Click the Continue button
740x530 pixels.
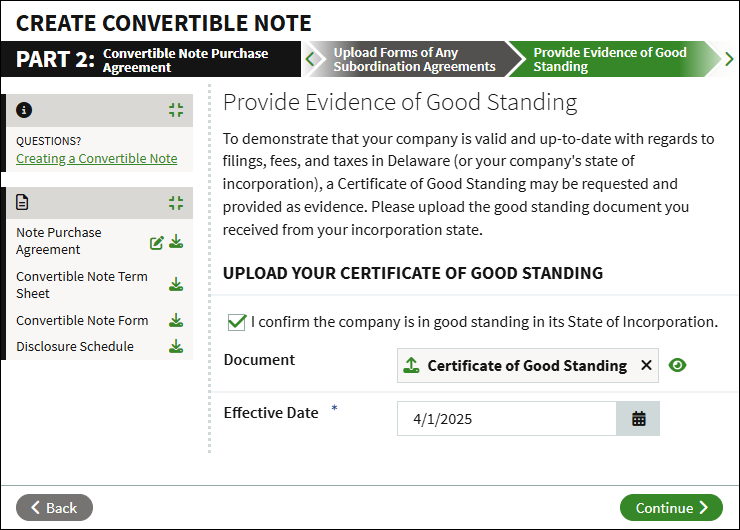[x=671, y=508]
